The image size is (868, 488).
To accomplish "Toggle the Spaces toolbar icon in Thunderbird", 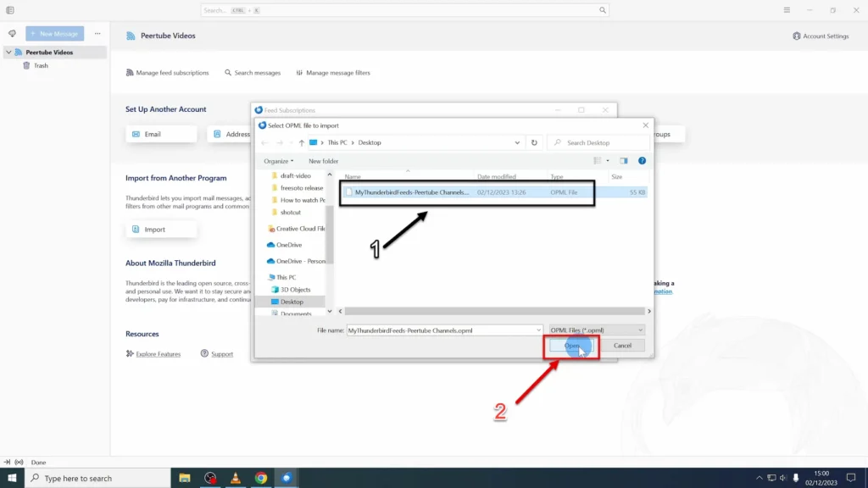I will (x=10, y=10).
